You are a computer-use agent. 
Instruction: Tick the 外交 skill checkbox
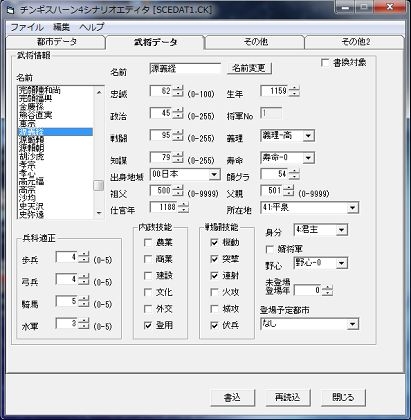(x=148, y=309)
